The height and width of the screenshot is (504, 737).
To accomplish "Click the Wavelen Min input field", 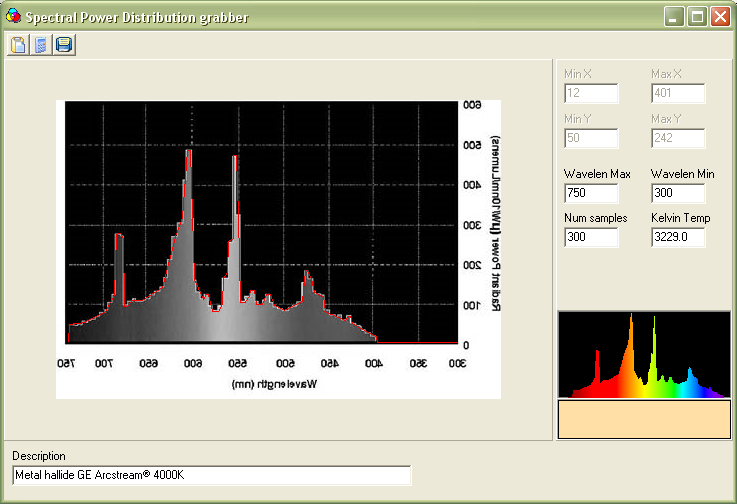I will click(x=678, y=193).
